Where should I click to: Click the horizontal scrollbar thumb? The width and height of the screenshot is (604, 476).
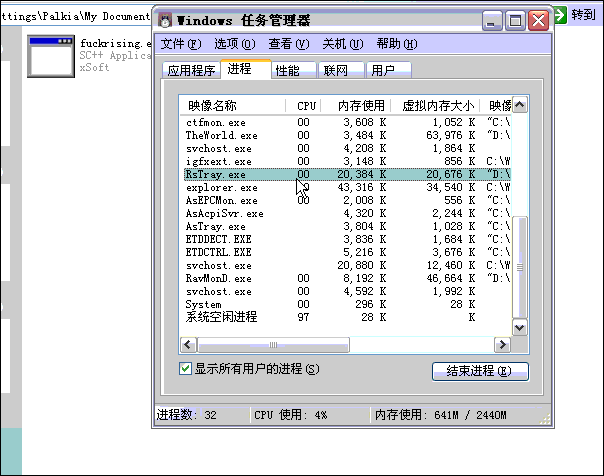pyautogui.click(x=273, y=345)
